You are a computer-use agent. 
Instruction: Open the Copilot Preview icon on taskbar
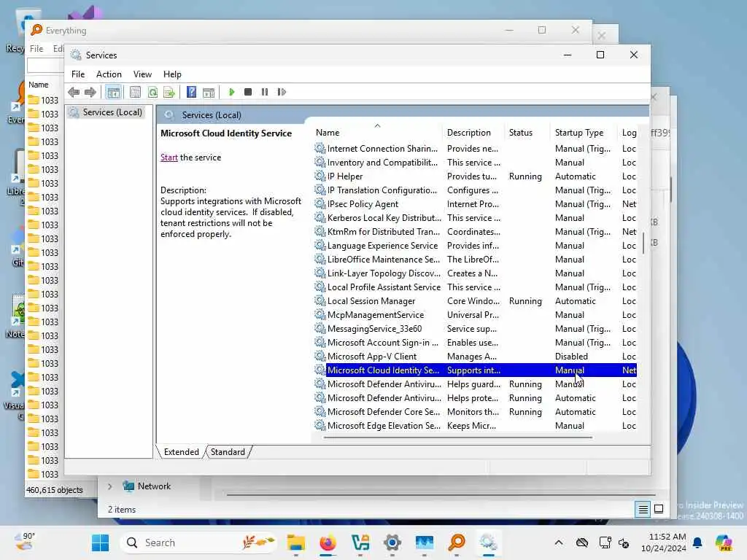(x=724, y=542)
